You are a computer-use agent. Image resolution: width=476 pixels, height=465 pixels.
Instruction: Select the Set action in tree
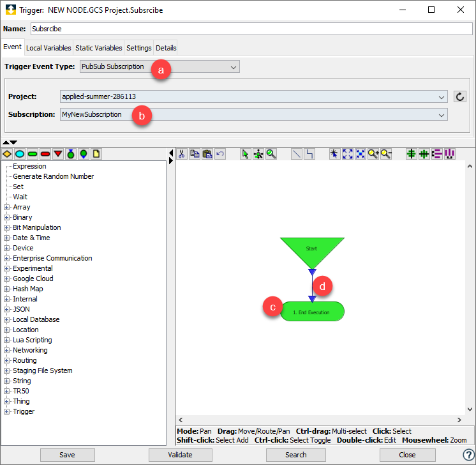tap(18, 187)
